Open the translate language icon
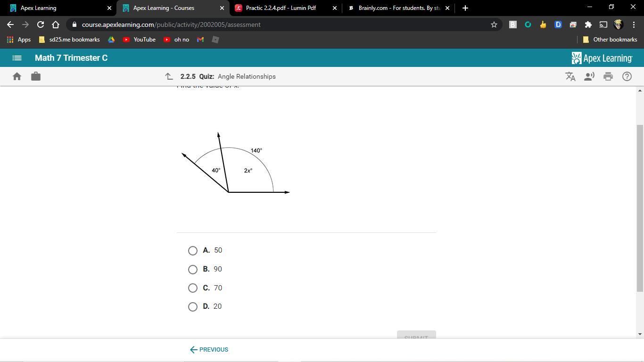Screen dimensions: 644x362 [x=570, y=76]
